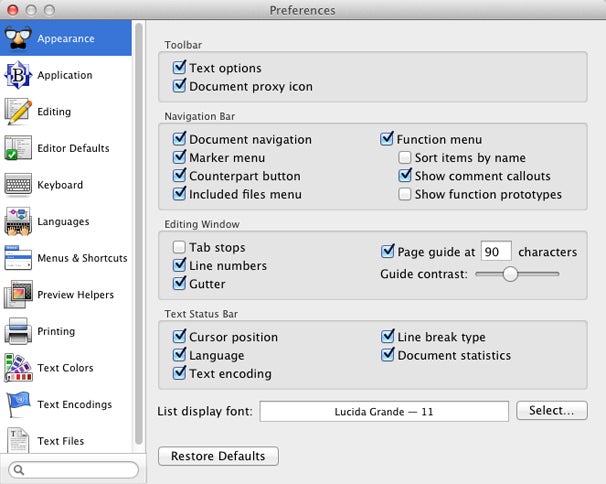Open Text Colors swatch icon

point(18,368)
